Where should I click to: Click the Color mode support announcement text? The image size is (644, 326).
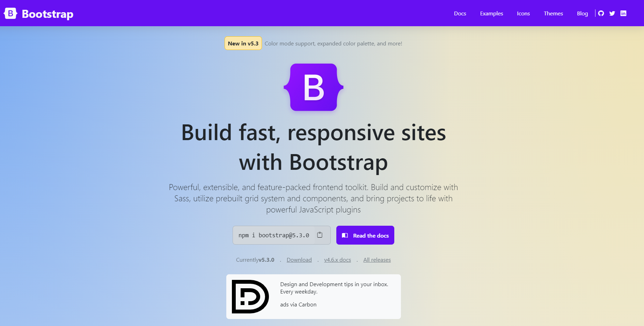tap(333, 44)
